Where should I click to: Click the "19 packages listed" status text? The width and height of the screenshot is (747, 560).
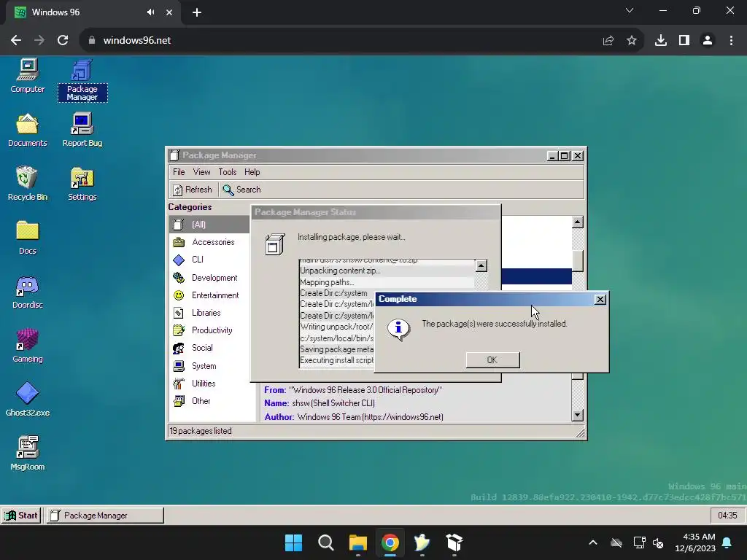tap(201, 431)
